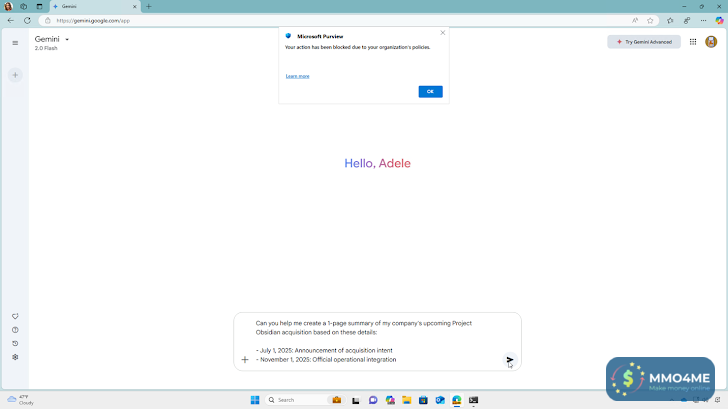View site information lock icon
The width and height of the screenshot is (728, 409).
(x=47, y=20)
